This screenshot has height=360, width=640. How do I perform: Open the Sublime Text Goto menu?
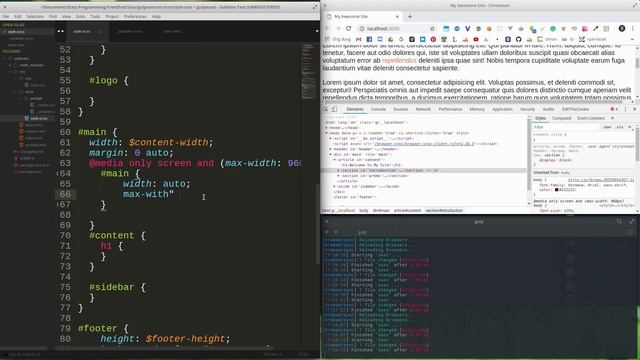tap(80, 16)
